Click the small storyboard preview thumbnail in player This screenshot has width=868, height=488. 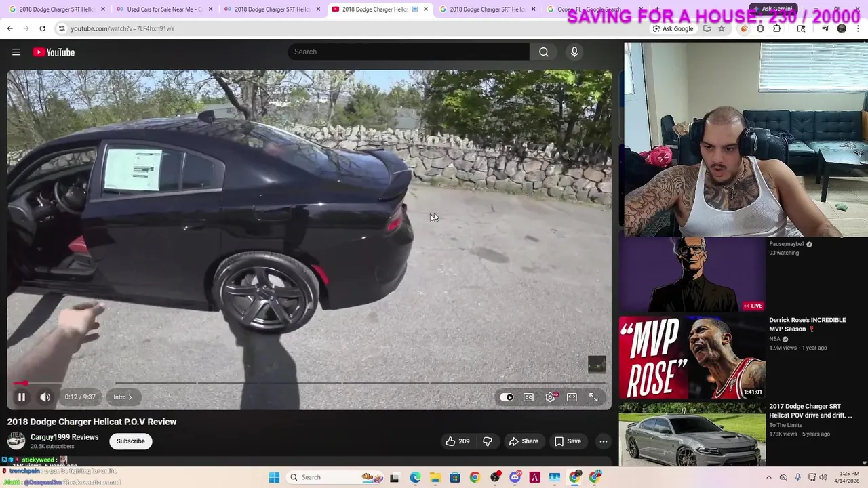(597, 365)
